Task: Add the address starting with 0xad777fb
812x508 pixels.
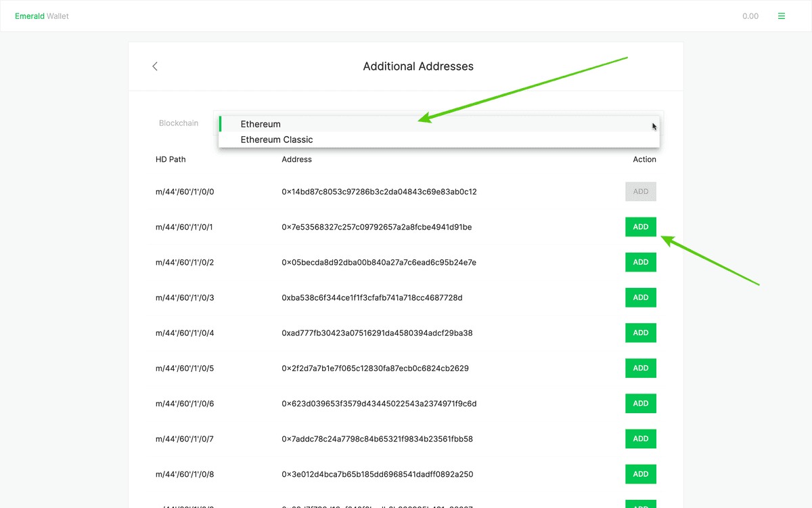Action: 640,333
